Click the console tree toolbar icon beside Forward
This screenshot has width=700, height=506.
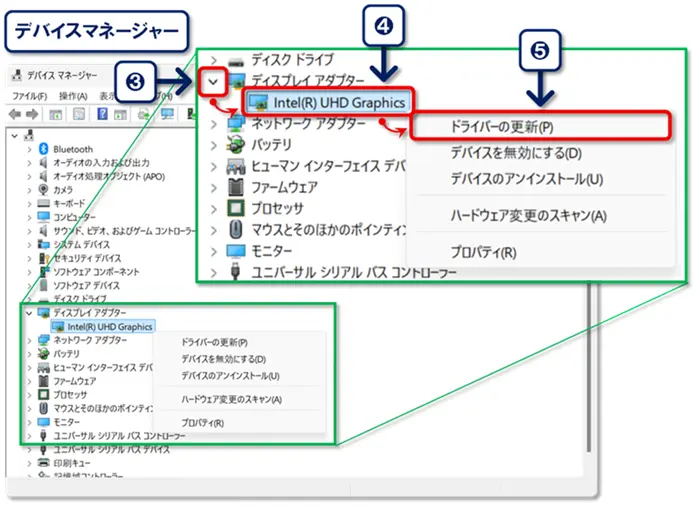tap(55, 114)
